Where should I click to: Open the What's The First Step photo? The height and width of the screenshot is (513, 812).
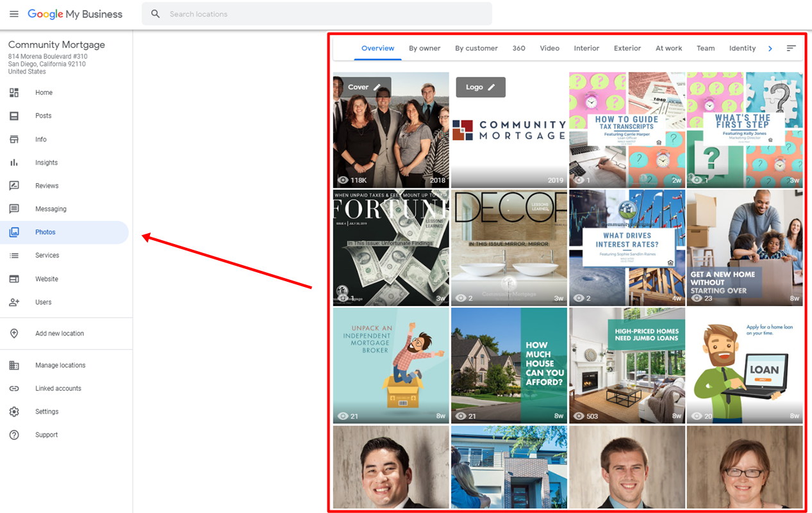click(745, 130)
